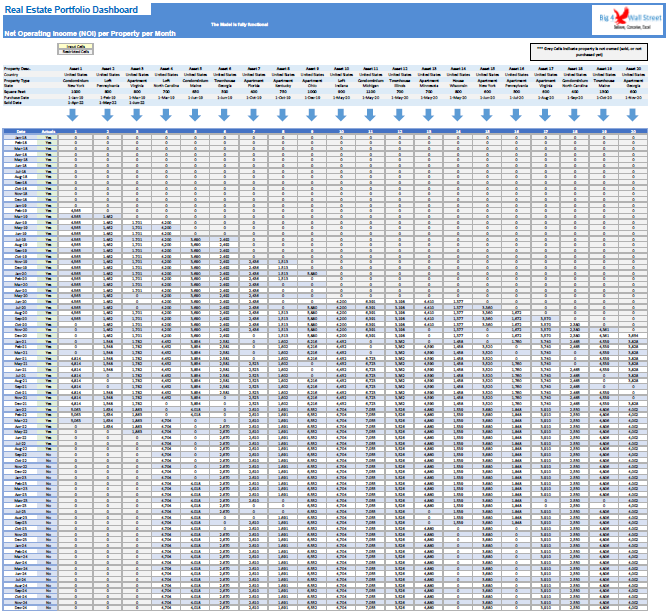Click the 'The Model is fully functional' note
The width and height of the screenshot is (666, 616).
pos(240,24)
